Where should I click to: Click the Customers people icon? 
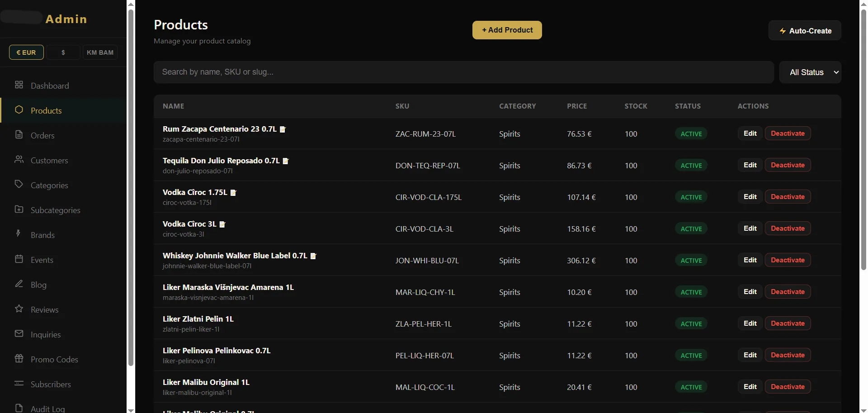(19, 160)
